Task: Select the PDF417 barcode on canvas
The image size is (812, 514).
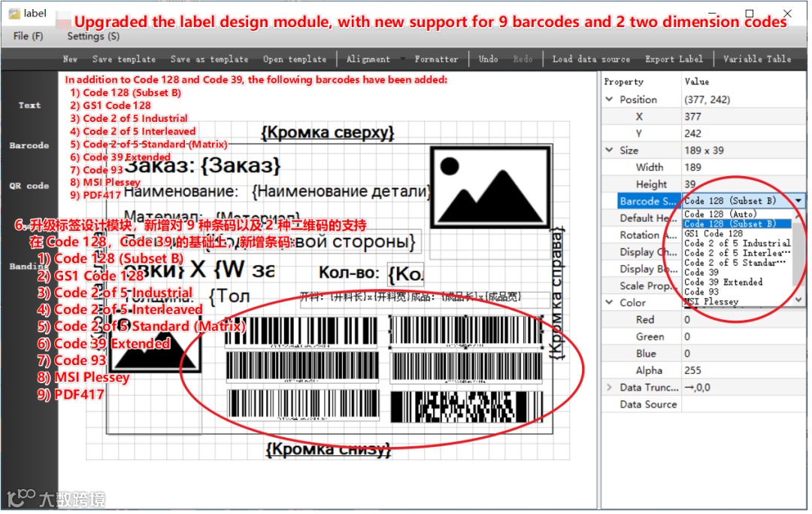Action: (x=467, y=406)
